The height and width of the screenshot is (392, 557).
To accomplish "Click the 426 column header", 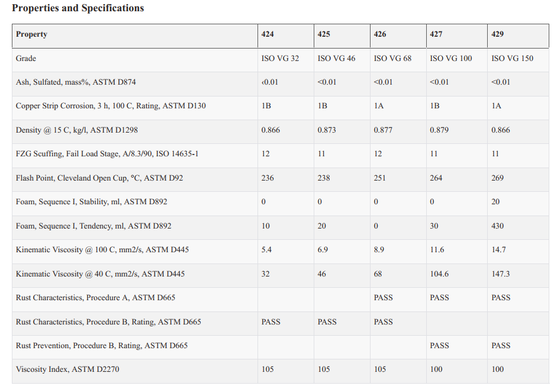I will 380,34.
